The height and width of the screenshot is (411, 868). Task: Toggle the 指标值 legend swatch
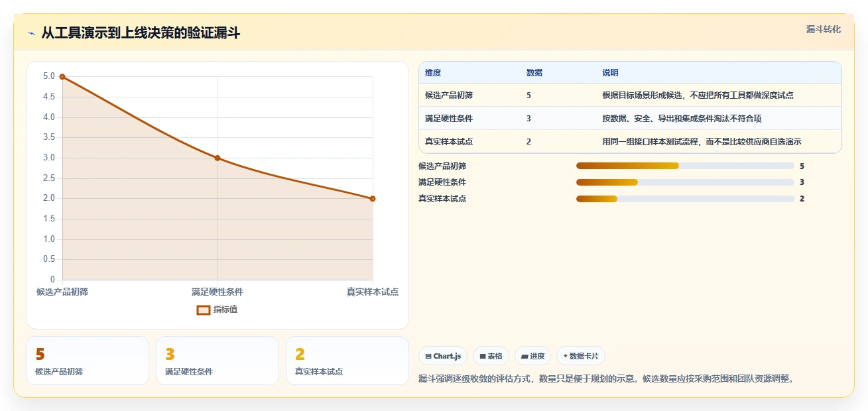(x=204, y=310)
